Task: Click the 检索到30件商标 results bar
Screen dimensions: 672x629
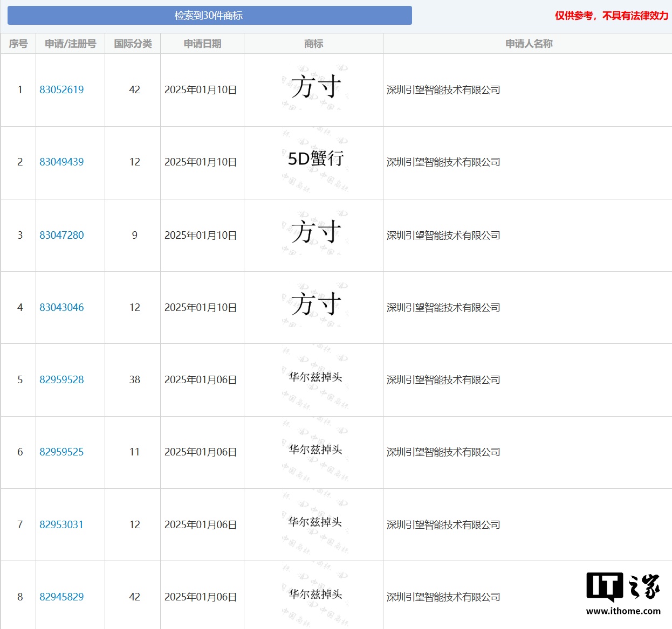Action: click(x=209, y=16)
